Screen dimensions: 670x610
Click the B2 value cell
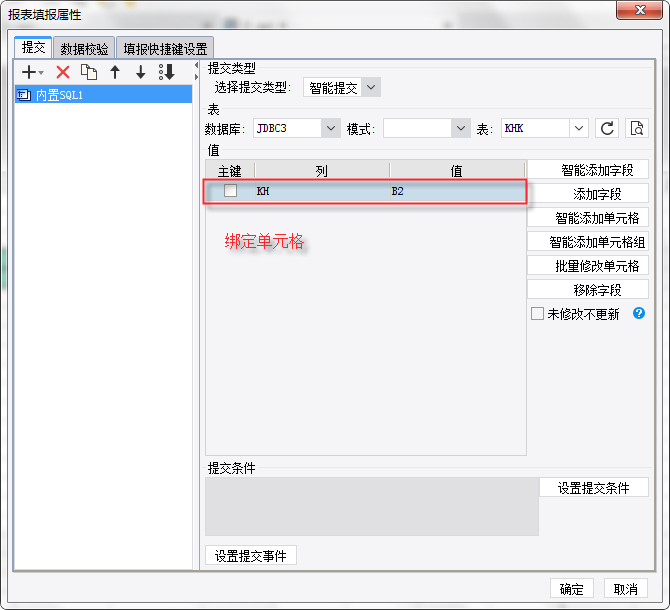coord(457,191)
